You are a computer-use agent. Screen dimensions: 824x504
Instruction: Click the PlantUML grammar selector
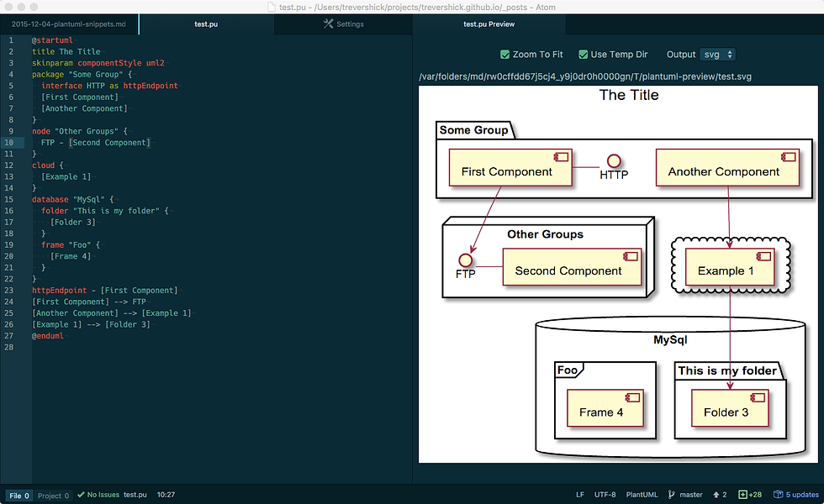(x=642, y=495)
